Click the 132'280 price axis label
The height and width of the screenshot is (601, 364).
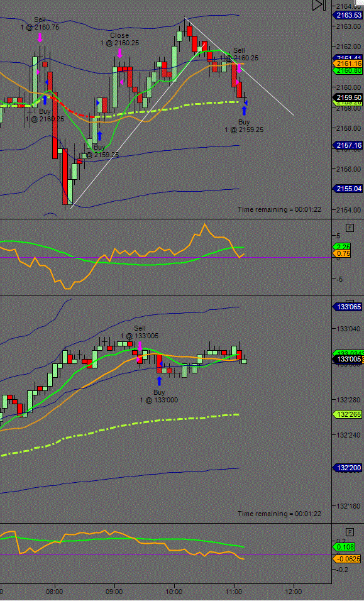click(x=348, y=400)
